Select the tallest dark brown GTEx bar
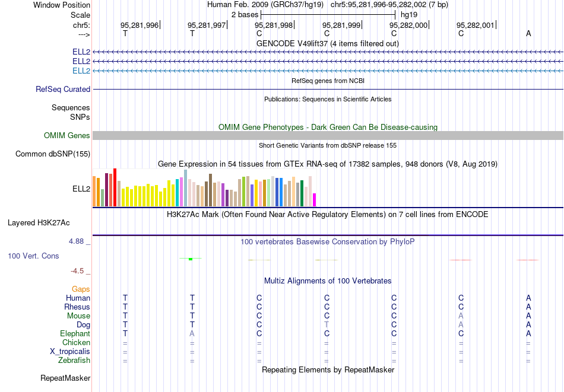This screenshot has height=392, width=564. 210,190
